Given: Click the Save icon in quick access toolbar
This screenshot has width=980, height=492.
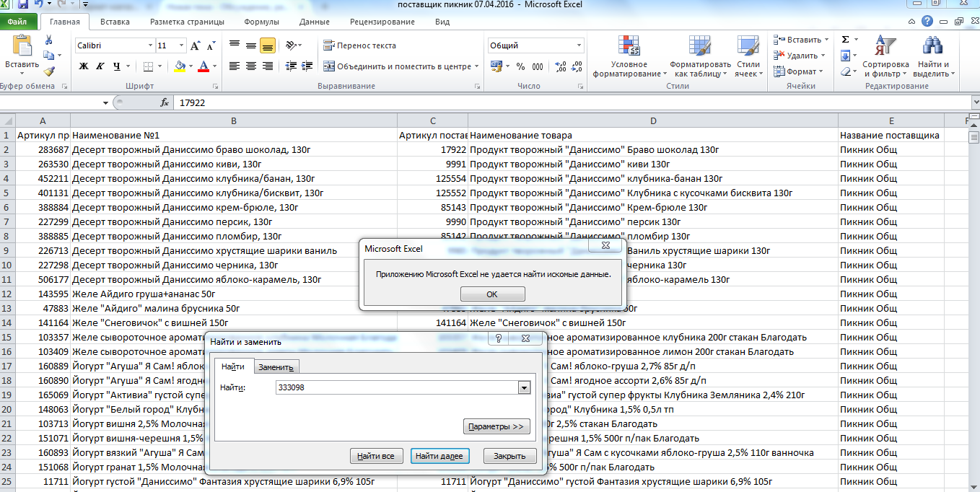Looking at the screenshot, I should pyautogui.click(x=22, y=4).
